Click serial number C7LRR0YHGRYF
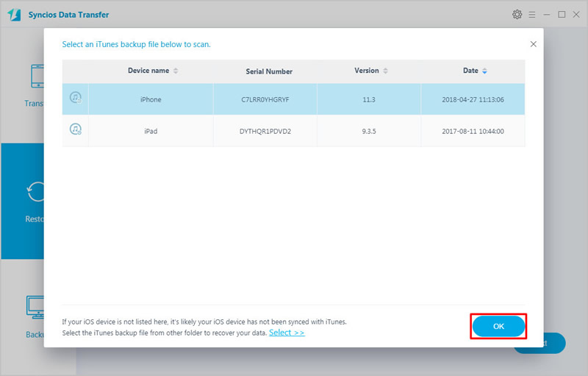The image size is (588, 376). point(265,100)
